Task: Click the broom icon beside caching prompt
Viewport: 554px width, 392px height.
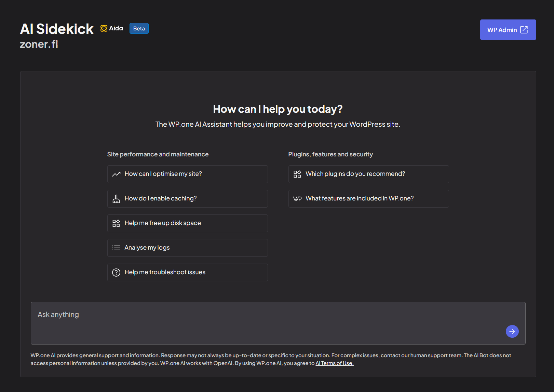Action: (x=116, y=199)
